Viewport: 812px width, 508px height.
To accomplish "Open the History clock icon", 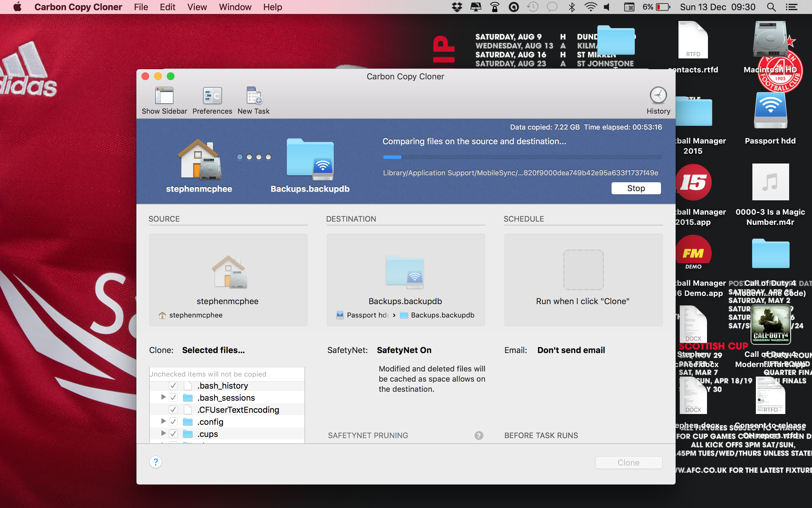I will point(658,96).
